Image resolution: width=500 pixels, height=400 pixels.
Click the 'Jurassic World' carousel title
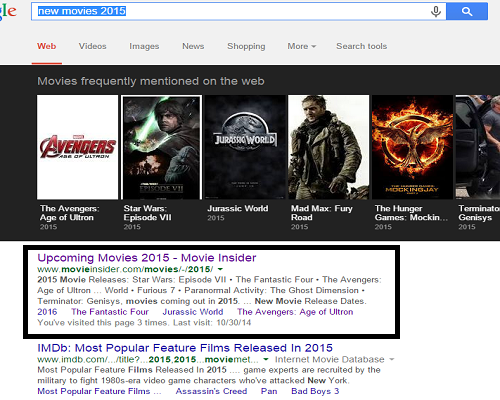point(238,209)
